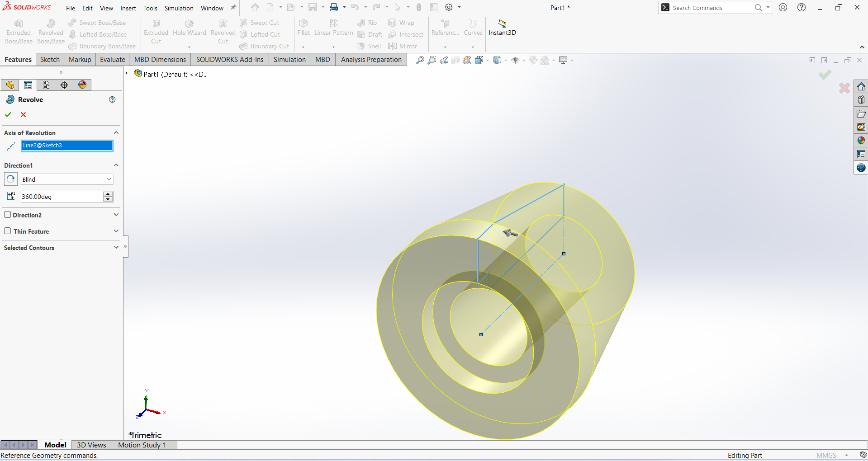Click the Model bottom tab

(x=55, y=445)
